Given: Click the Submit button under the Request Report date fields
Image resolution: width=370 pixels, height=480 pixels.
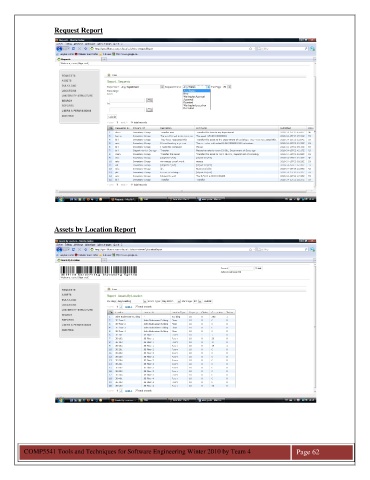Looking at the screenshot, I should (112, 117).
